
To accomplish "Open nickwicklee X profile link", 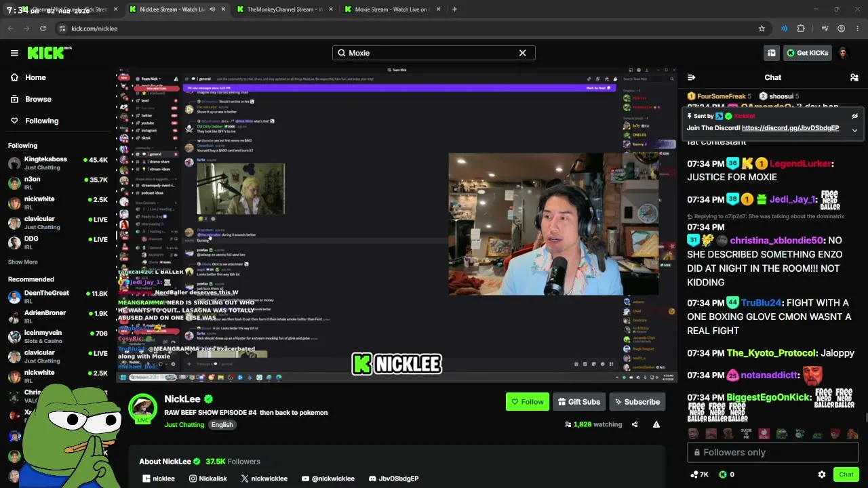I will 264,479.
